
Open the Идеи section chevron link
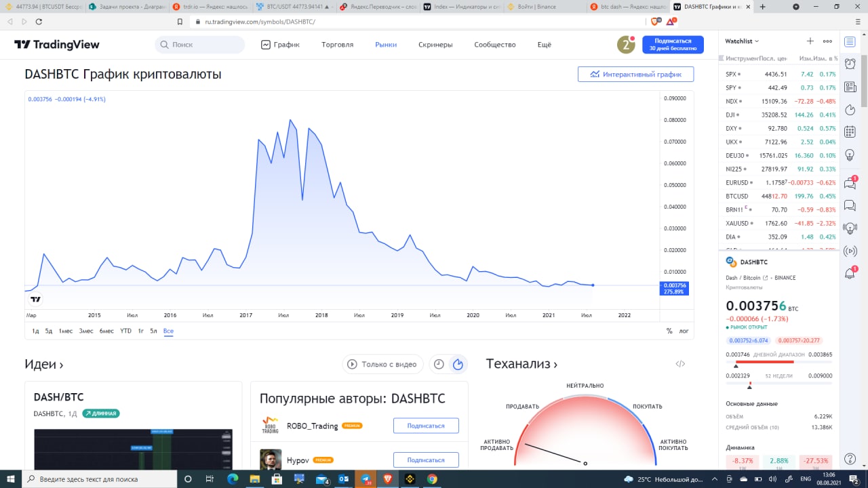[x=44, y=364]
